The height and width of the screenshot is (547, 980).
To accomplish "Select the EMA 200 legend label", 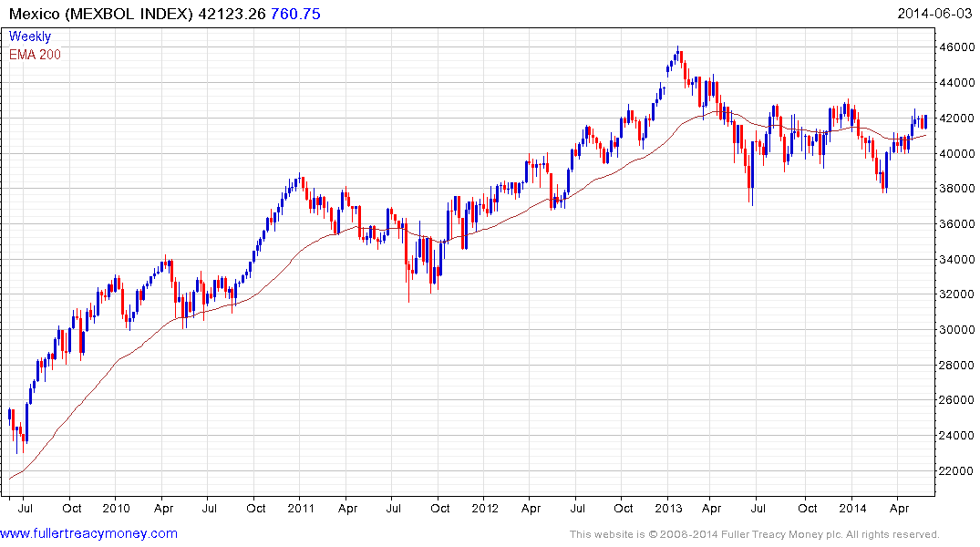I will coord(35,55).
